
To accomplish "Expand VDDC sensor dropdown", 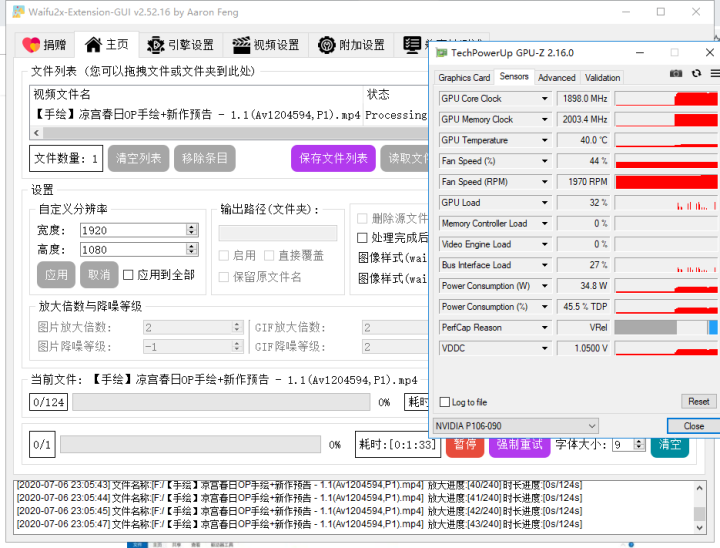I will [x=544, y=348].
